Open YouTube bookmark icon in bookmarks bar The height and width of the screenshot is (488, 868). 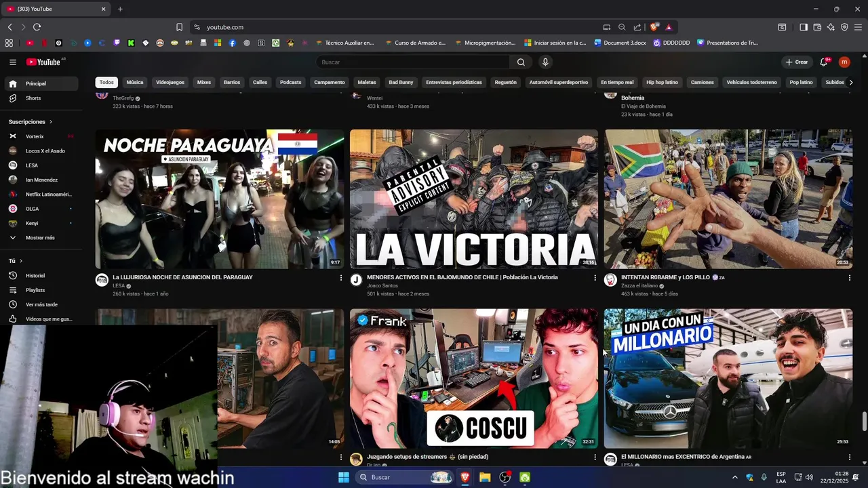30,43
